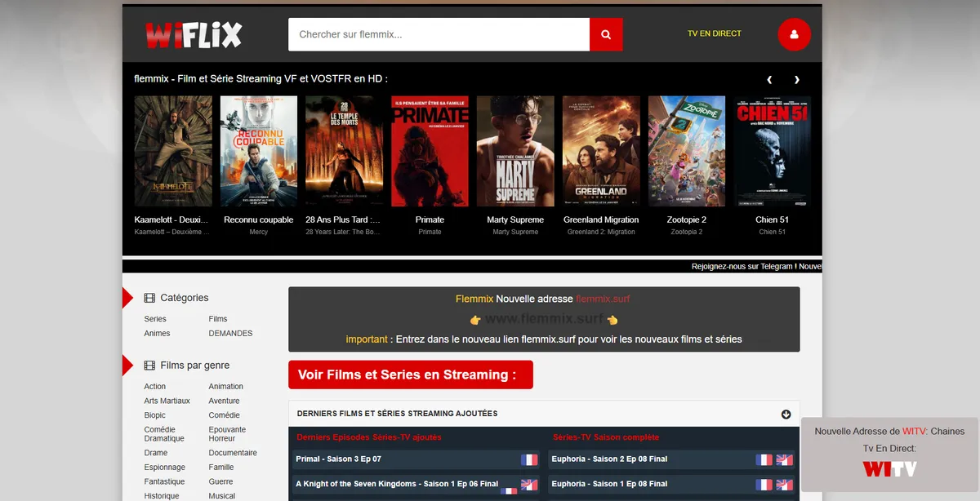
Task: Click into the Chercher sur flemmix search field
Action: pos(439,35)
